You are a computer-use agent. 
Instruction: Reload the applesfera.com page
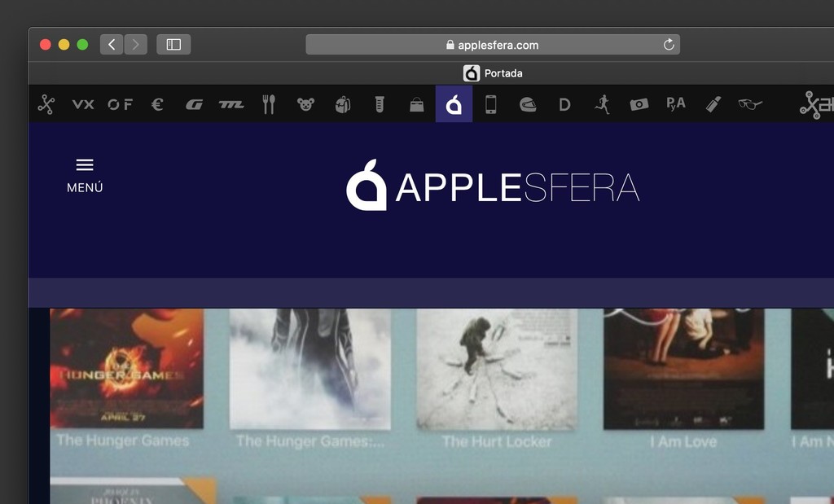[x=669, y=45]
